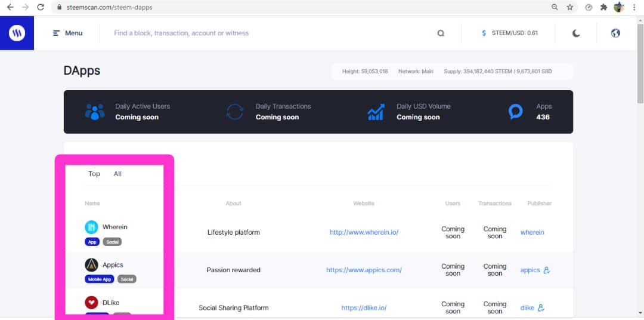The image size is (644, 320).
Task: Click the Lifestyle platform description
Action: (233, 232)
